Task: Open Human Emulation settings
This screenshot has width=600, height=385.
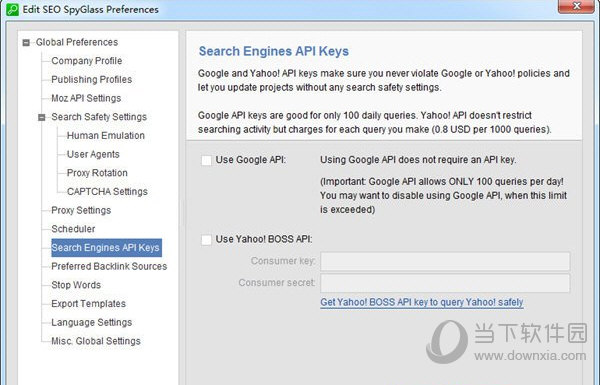Action: [106, 136]
